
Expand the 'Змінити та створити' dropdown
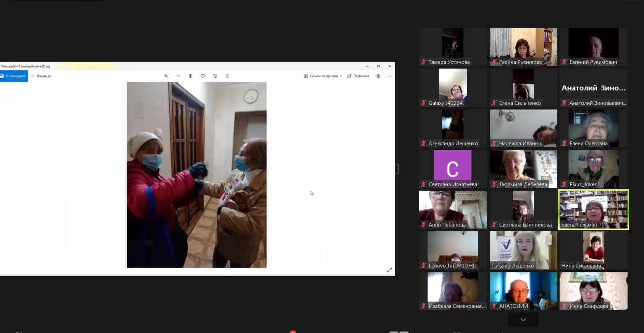(323, 76)
